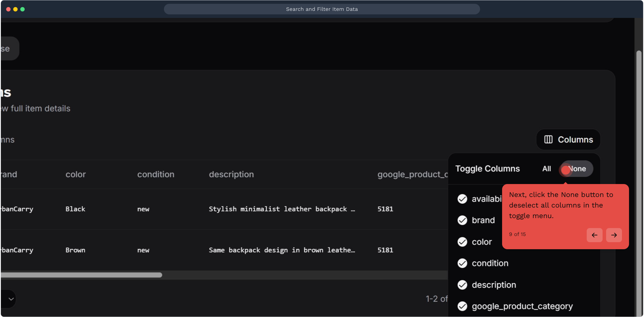Select All columns in toggle menu
644x317 pixels.
tap(546, 169)
